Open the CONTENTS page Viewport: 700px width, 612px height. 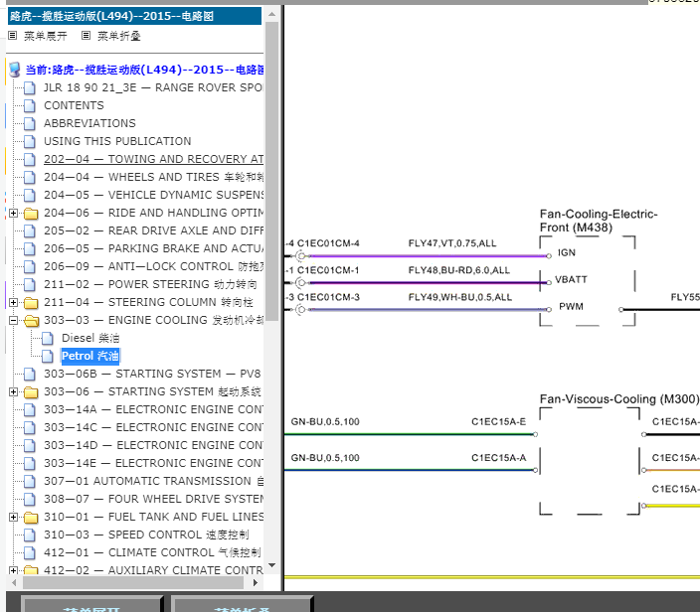(x=74, y=105)
